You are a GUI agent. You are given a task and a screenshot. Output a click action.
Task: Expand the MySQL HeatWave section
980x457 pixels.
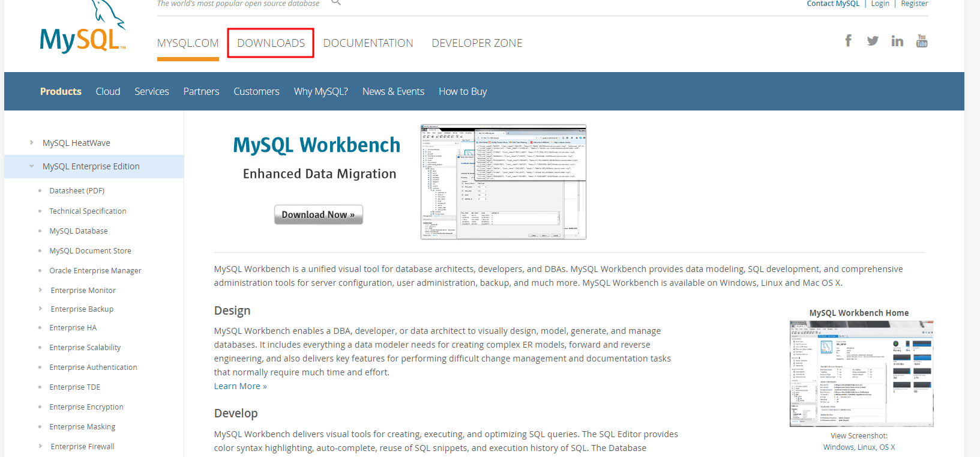point(32,143)
